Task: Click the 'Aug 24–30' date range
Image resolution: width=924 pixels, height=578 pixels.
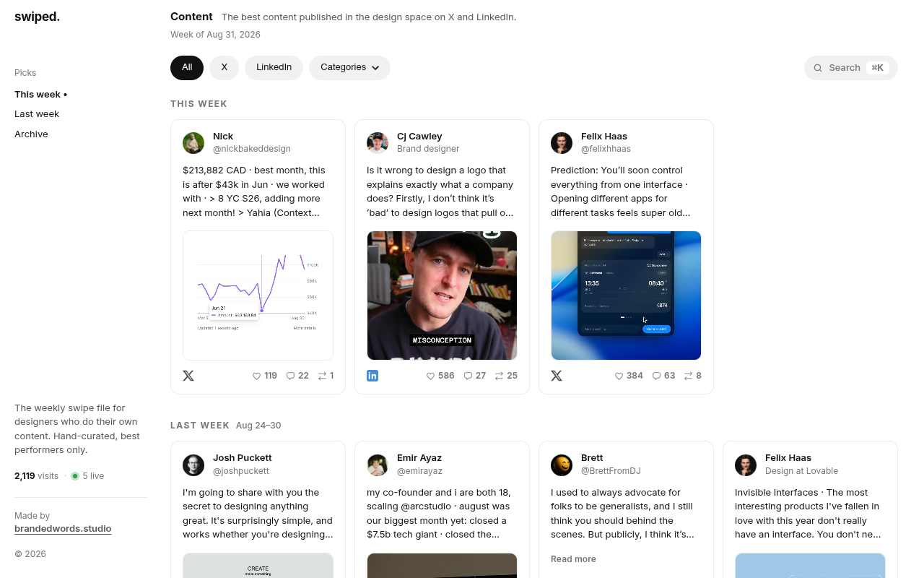Action: click(258, 426)
